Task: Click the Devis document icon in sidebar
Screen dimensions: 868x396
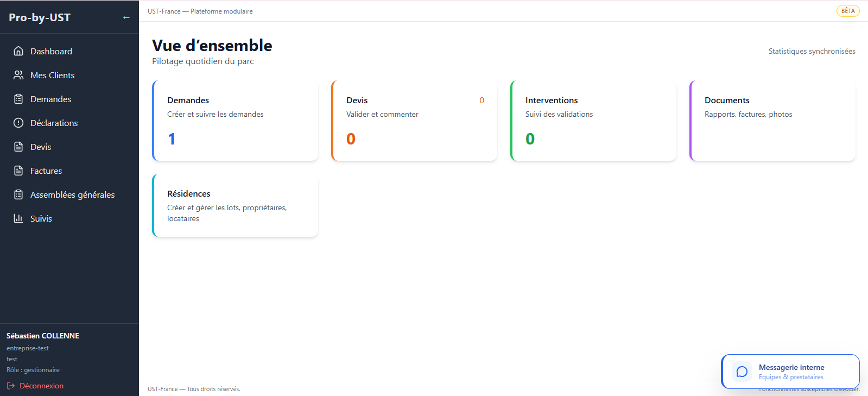Action: (x=18, y=147)
